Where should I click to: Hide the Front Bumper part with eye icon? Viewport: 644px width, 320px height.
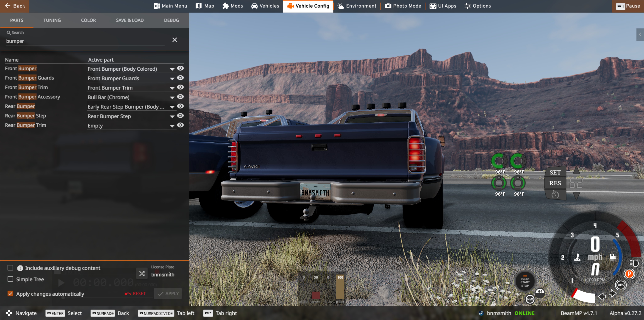180,68
